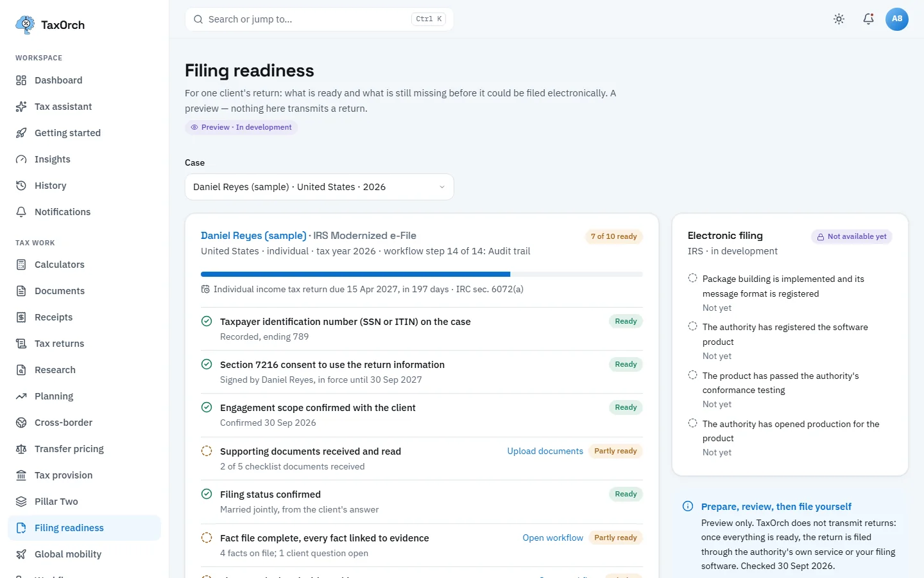
Task: Click the Taxpayer identification number row title
Action: pos(345,322)
